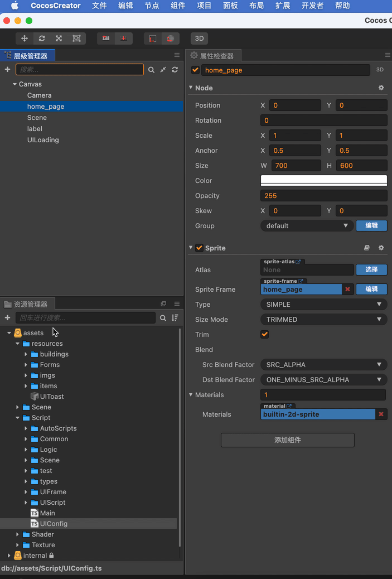Expand the internal database folder
Image resolution: width=392 pixels, height=579 pixels.
pos(9,556)
